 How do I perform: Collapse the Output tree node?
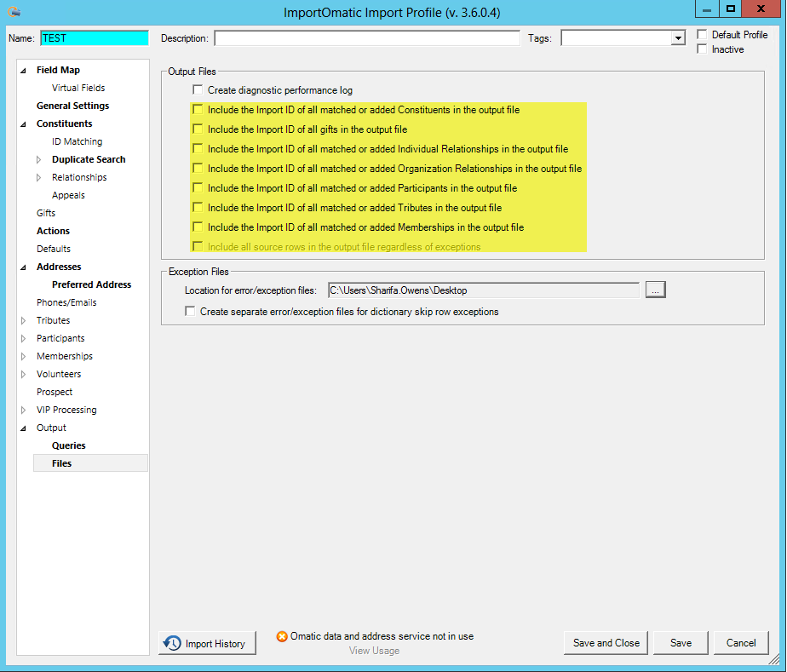(x=24, y=428)
